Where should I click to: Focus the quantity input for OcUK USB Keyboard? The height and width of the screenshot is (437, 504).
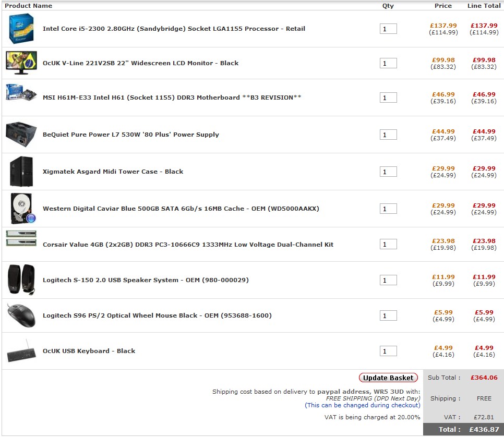pyautogui.click(x=388, y=351)
